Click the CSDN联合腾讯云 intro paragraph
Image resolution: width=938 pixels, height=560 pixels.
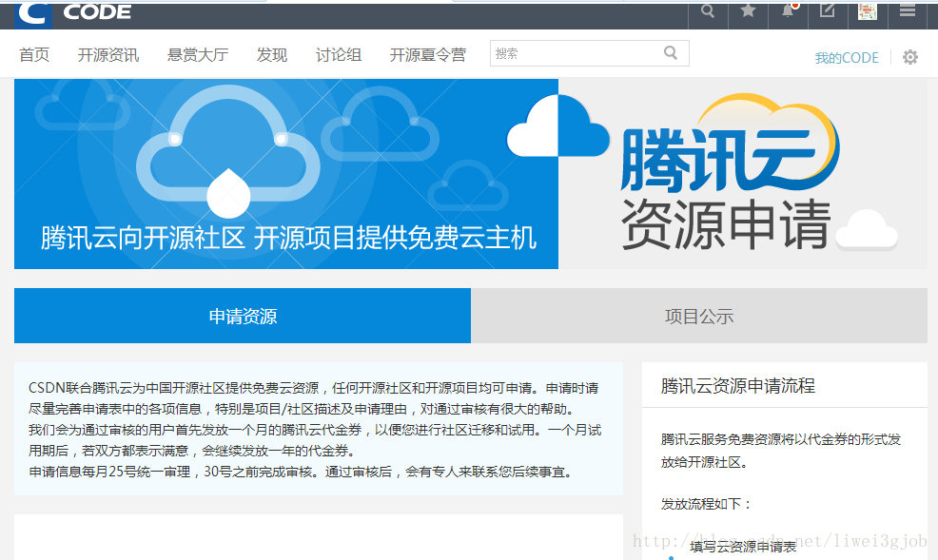315,430
